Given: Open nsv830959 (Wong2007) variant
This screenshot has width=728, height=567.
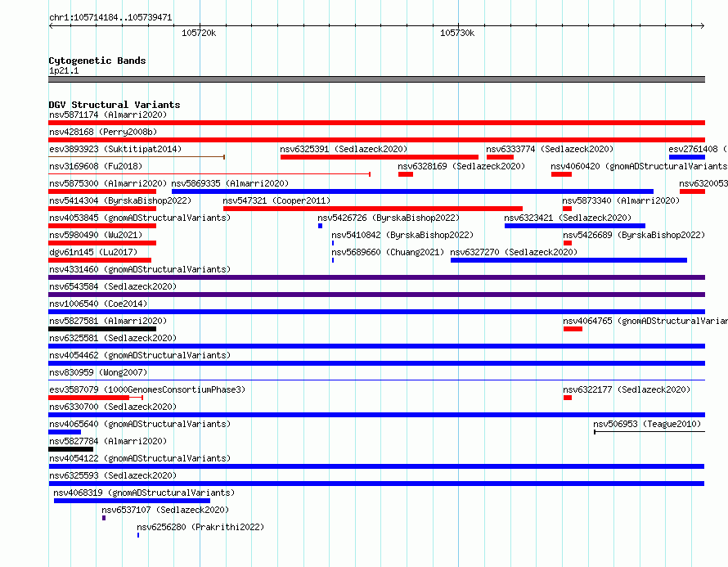Looking at the screenshot, I should tap(98, 372).
